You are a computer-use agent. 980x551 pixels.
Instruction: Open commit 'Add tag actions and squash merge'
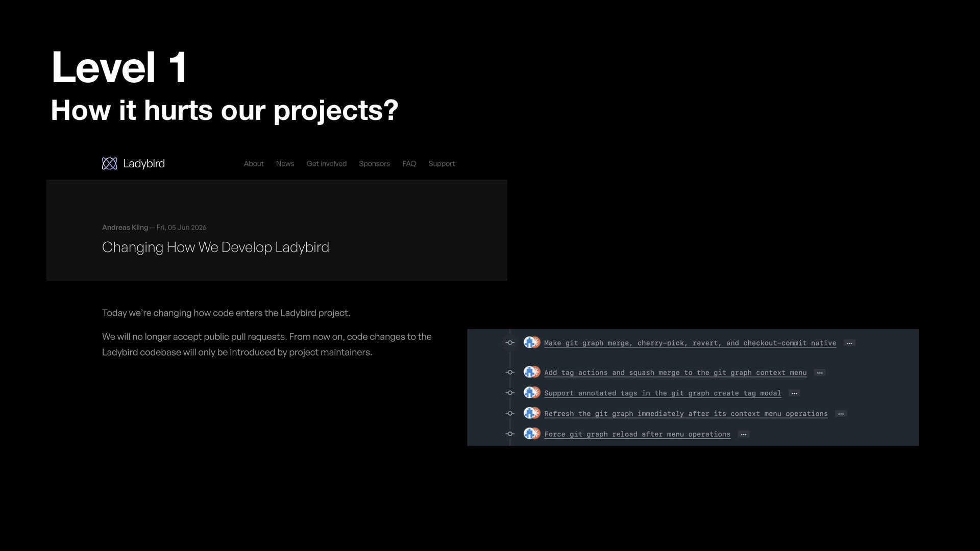pos(675,372)
